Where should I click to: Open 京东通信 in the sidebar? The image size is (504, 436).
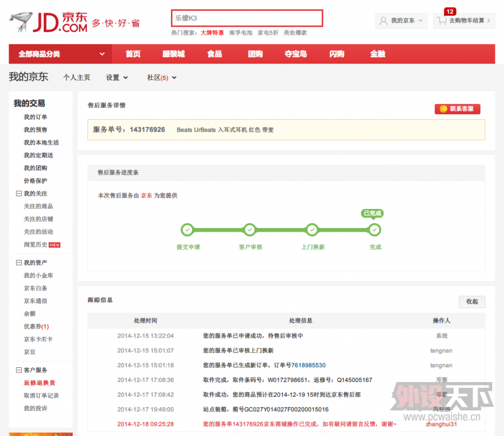pyautogui.click(x=35, y=301)
